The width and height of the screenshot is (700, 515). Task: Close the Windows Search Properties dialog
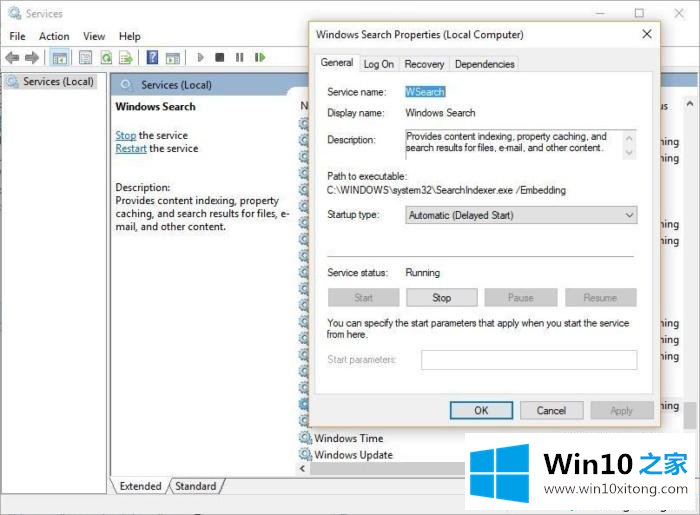coord(647,34)
